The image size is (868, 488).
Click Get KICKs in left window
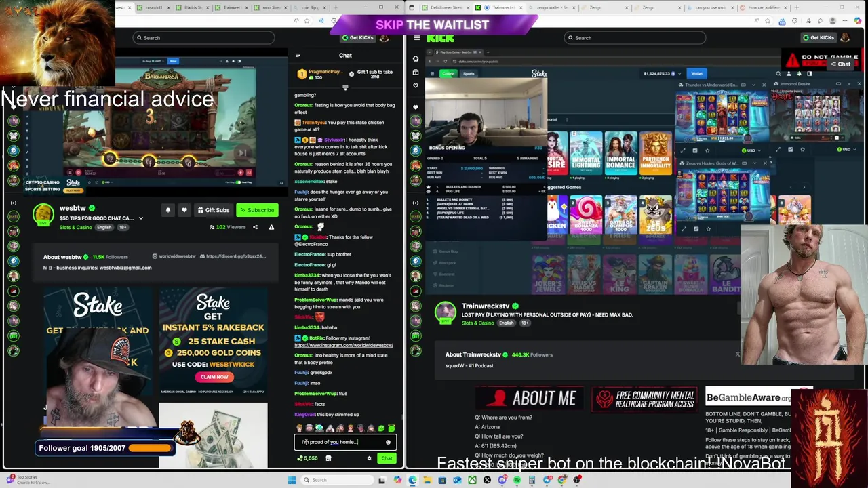pyautogui.click(x=358, y=38)
